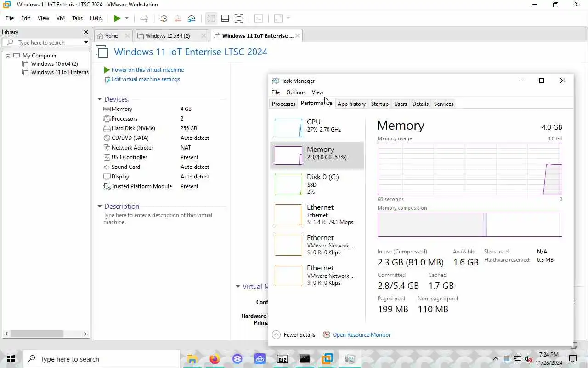Switch to the Home tab

click(111, 36)
